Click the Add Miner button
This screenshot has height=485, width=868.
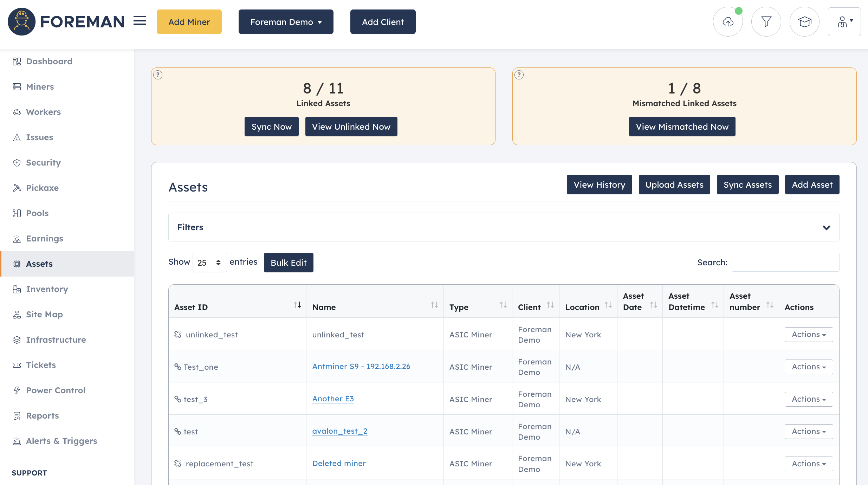click(189, 22)
